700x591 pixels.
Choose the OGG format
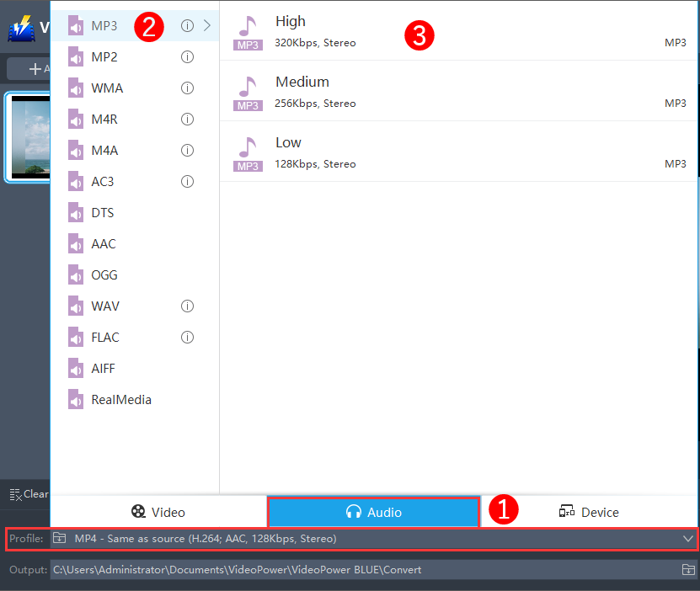[x=101, y=274]
